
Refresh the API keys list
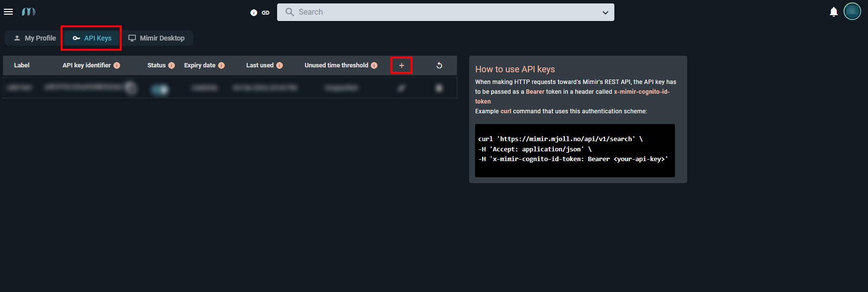pyautogui.click(x=439, y=65)
